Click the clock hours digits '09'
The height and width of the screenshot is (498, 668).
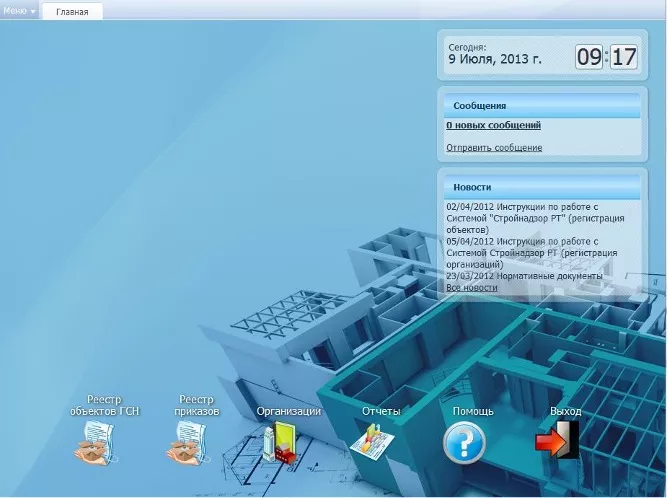tap(589, 57)
